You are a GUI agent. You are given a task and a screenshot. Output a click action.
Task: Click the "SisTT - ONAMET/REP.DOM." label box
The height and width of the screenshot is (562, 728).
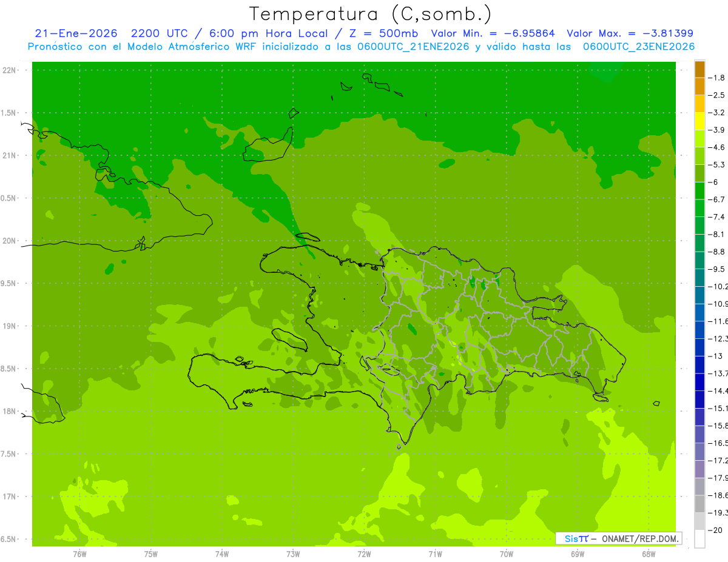point(618,538)
